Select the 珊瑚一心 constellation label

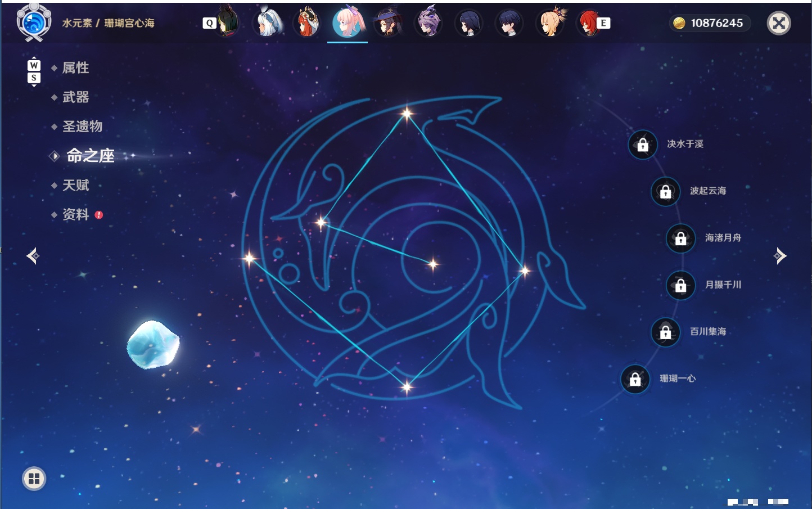tap(678, 379)
